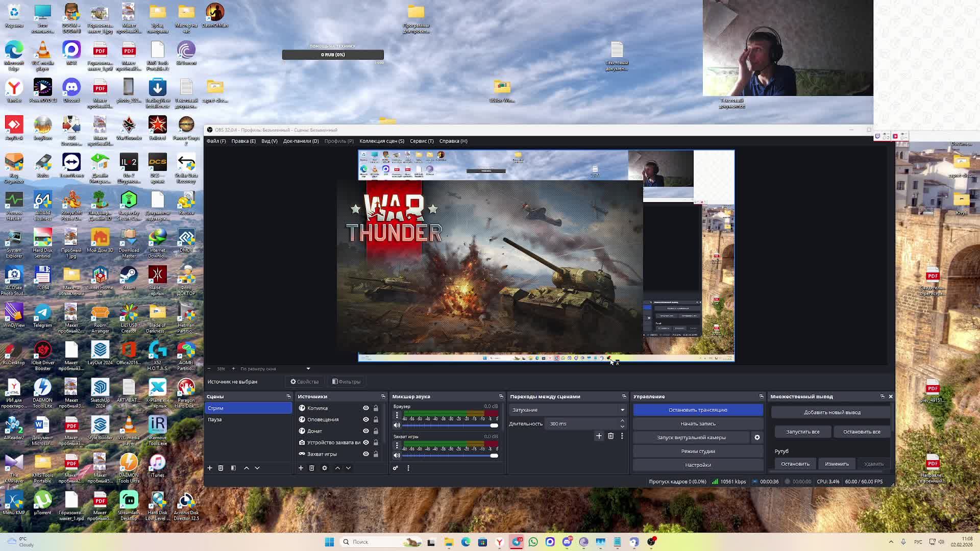Mute the Браузер audio speaker icon
Image resolution: width=980 pixels, height=551 pixels.
click(397, 425)
